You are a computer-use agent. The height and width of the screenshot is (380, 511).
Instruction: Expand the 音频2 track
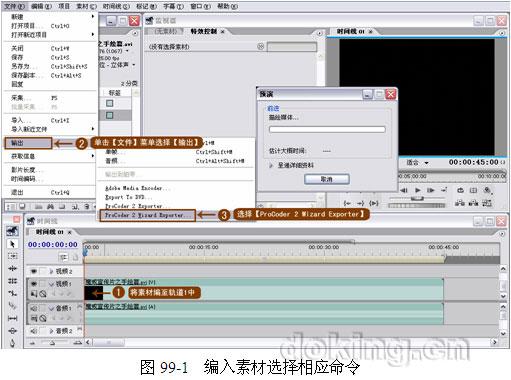pos(51,331)
